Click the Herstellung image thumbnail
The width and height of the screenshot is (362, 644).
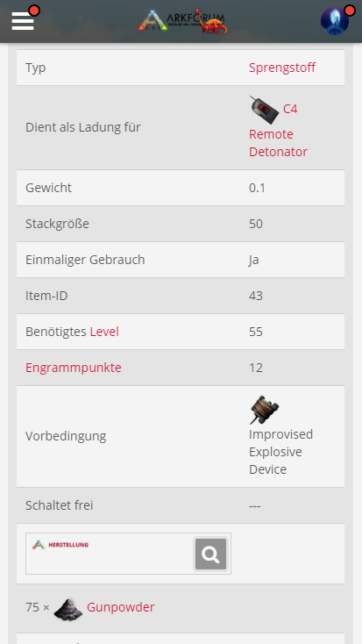(128, 554)
